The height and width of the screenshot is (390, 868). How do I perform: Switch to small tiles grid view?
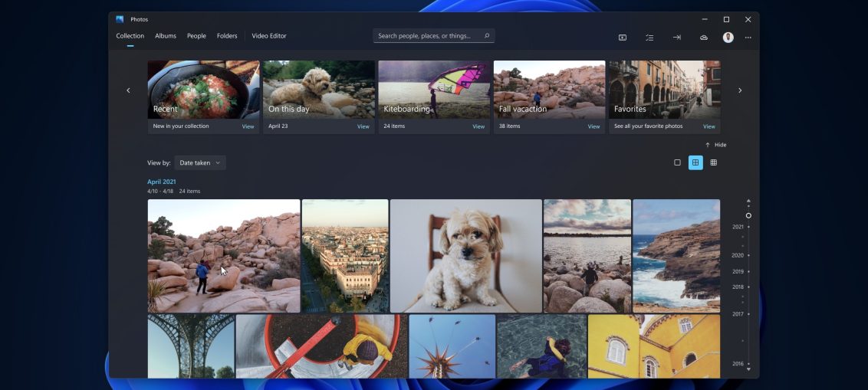(714, 162)
